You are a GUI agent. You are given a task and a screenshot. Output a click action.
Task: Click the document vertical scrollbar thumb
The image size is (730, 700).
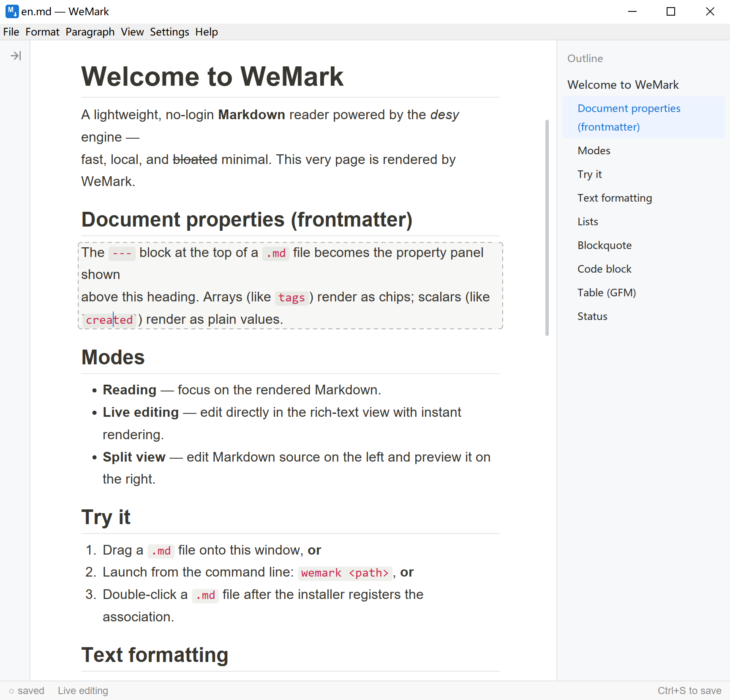pyautogui.click(x=547, y=228)
